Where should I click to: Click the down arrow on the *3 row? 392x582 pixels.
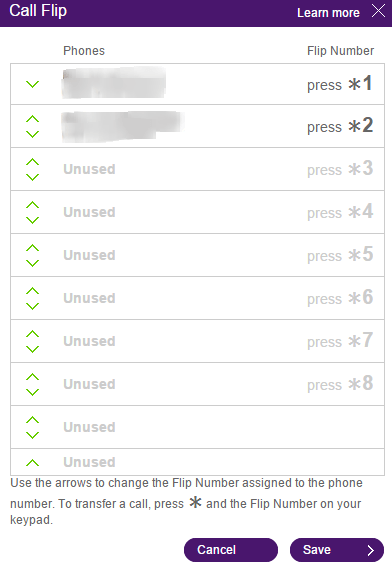click(33, 177)
